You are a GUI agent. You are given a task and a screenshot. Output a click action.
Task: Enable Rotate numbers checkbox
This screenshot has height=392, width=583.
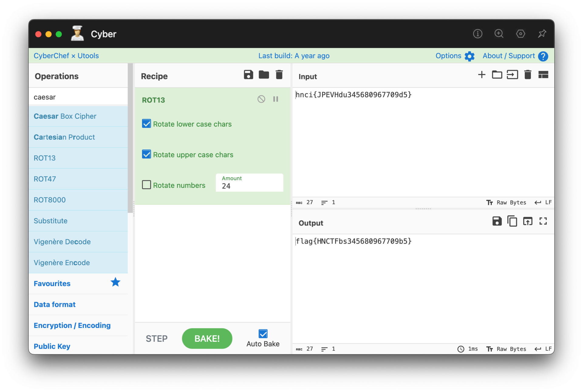pos(146,185)
